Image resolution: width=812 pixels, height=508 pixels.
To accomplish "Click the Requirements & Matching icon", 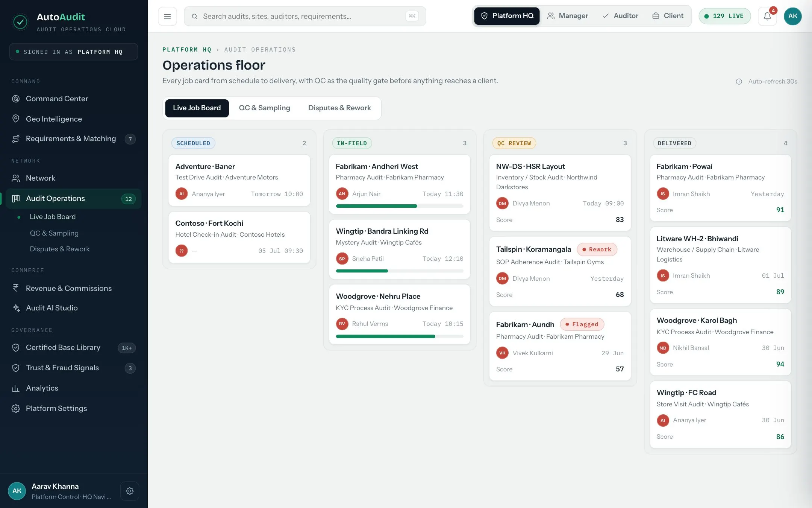I will 16,139.
